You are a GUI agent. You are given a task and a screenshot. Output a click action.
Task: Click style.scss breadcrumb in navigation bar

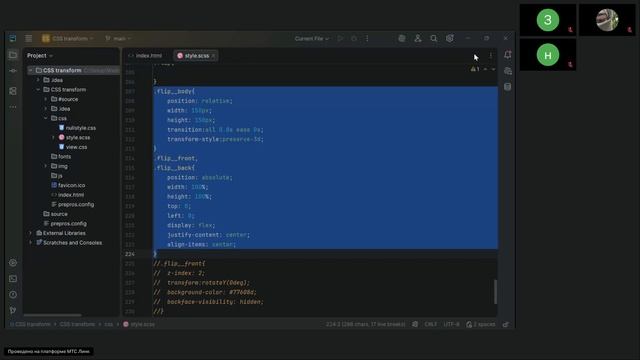pos(139,324)
